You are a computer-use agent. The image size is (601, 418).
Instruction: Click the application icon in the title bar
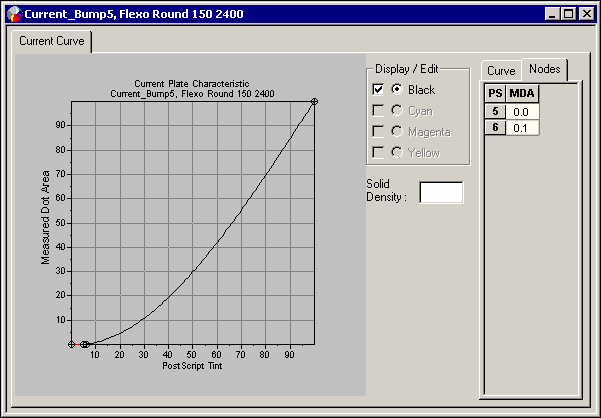coord(15,14)
